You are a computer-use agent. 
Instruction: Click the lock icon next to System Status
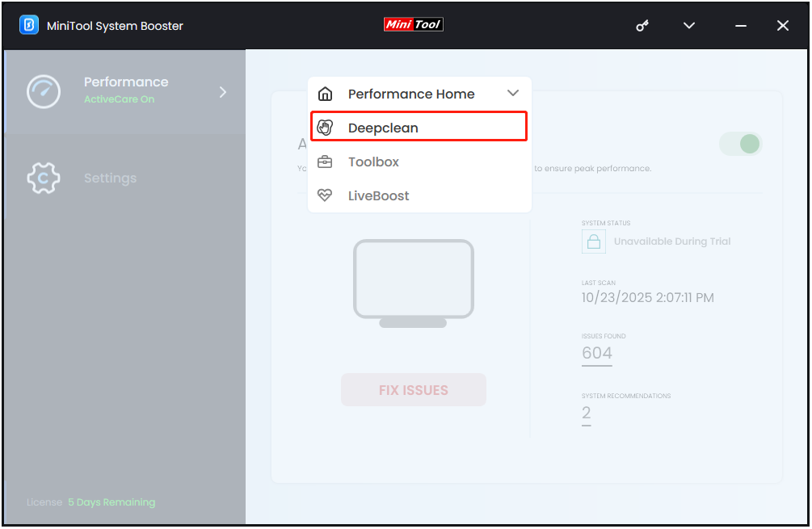coord(594,241)
